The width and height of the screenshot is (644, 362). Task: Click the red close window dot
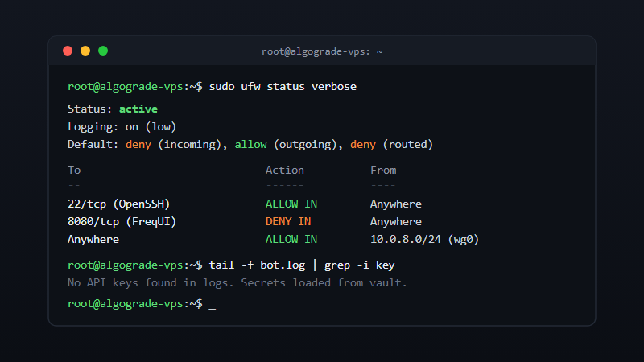pyautogui.click(x=68, y=51)
